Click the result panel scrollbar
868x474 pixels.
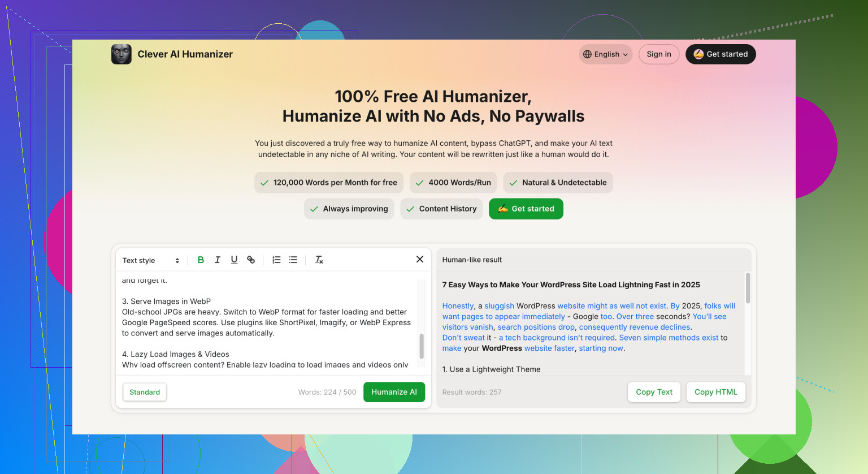pyautogui.click(x=748, y=288)
